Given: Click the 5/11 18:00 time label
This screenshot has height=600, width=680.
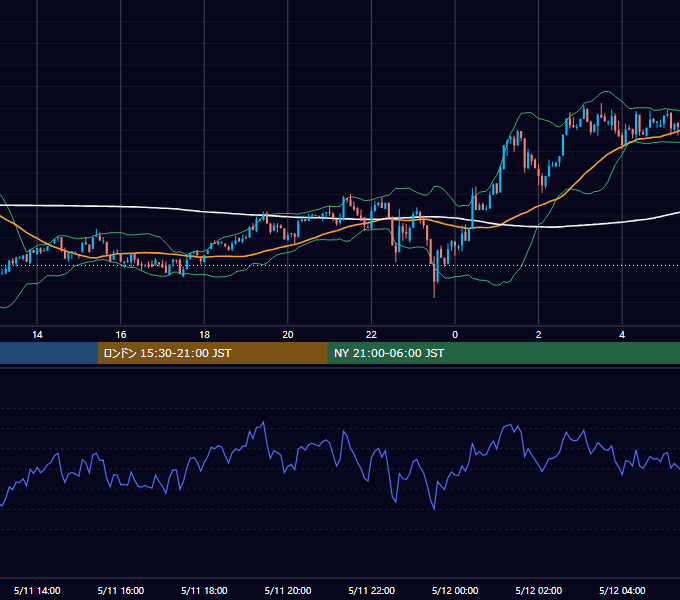Looking at the screenshot, I should click(x=204, y=590).
